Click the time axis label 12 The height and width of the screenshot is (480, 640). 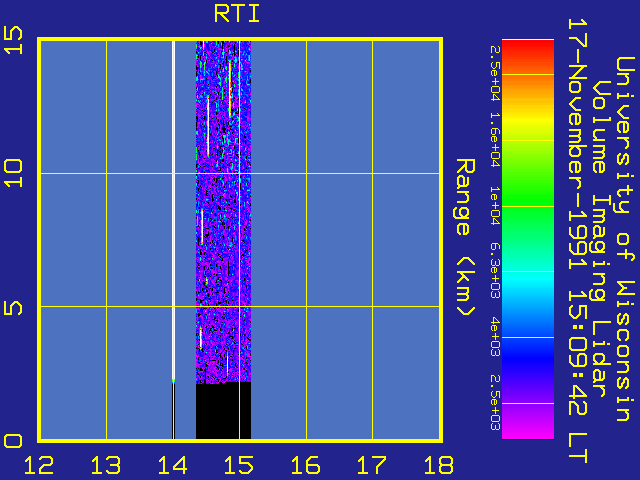(x=39, y=465)
